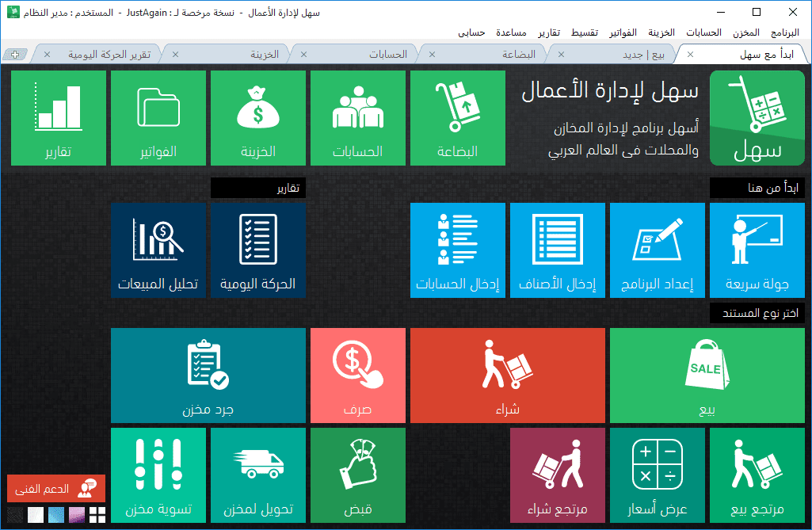812x530 pixels.
Task: Open تحويل لمخزن (Warehouse Transfer) tile
Action: [x=257, y=475]
